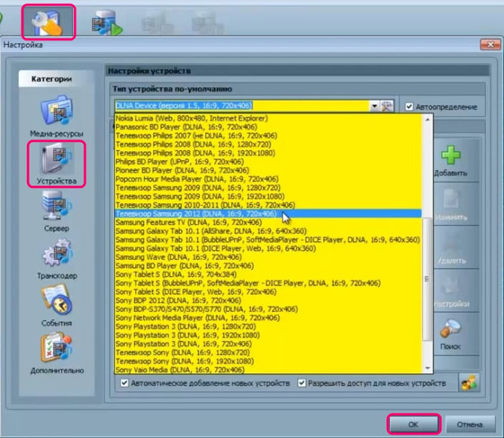Viewport: 504px width, 438px height.
Task: Click the Изменить device button
Action: point(451,204)
